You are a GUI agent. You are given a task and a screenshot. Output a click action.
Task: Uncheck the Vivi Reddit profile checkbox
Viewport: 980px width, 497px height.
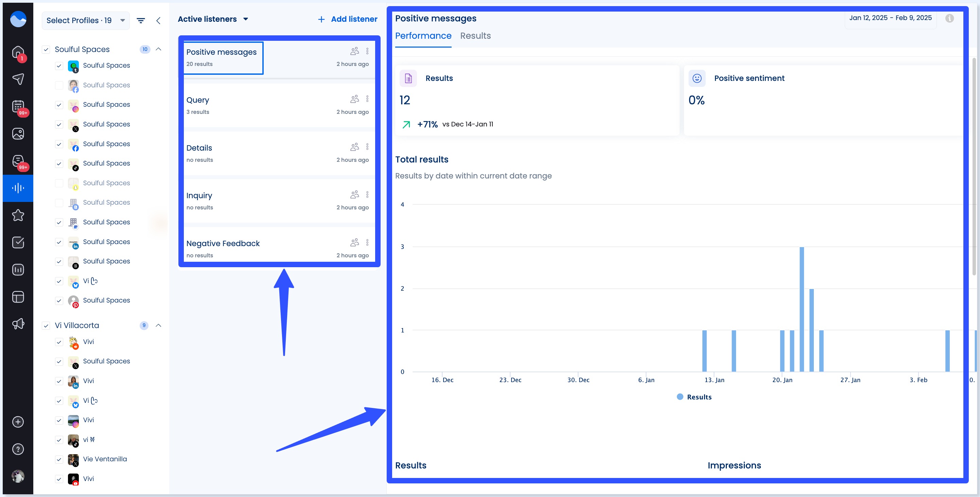(x=59, y=342)
